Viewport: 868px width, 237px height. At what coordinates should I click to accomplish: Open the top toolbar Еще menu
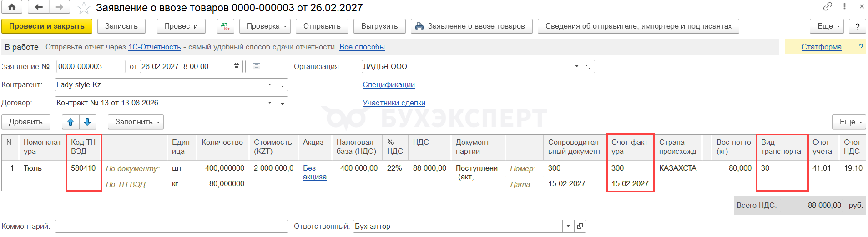click(x=827, y=26)
